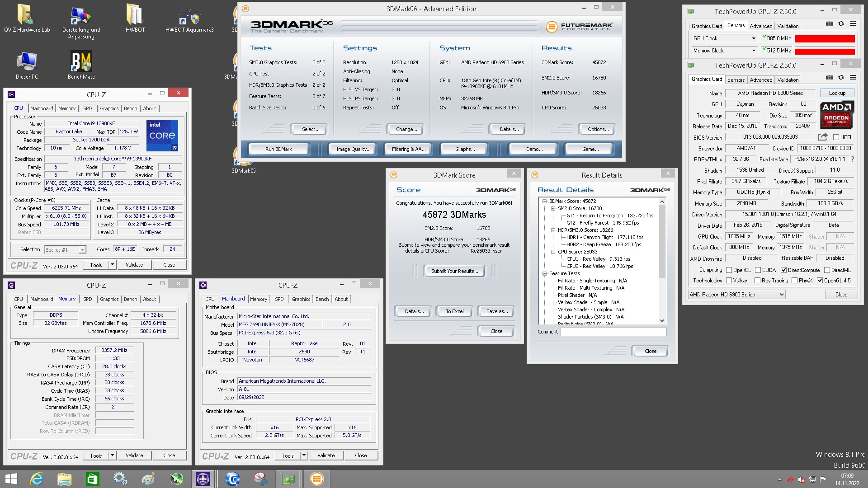Toggle the DirectCompute checkbox in GPU-Z

pos(783,270)
